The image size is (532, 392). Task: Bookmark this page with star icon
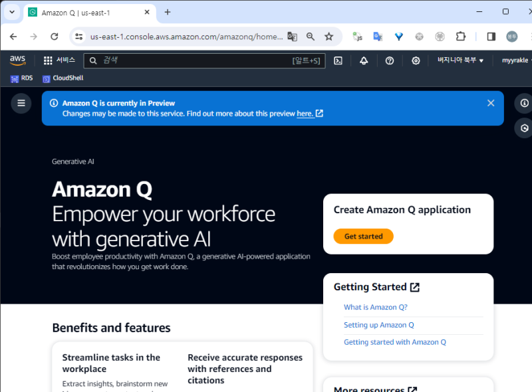[x=329, y=37]
